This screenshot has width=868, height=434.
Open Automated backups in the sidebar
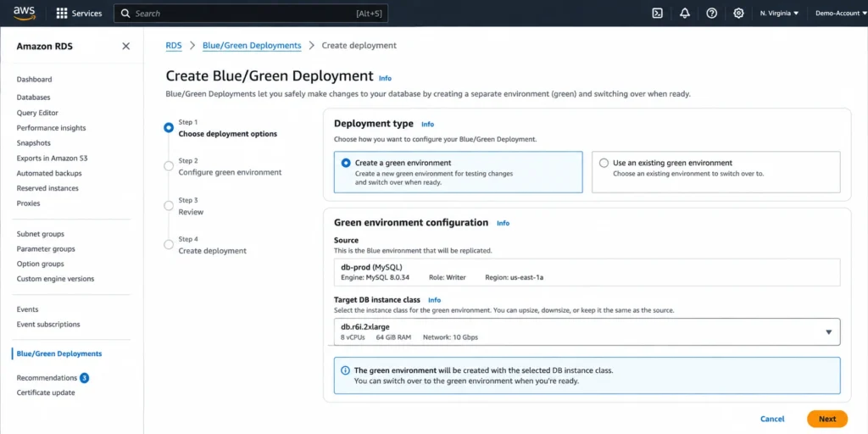click(x=49, y=173)
